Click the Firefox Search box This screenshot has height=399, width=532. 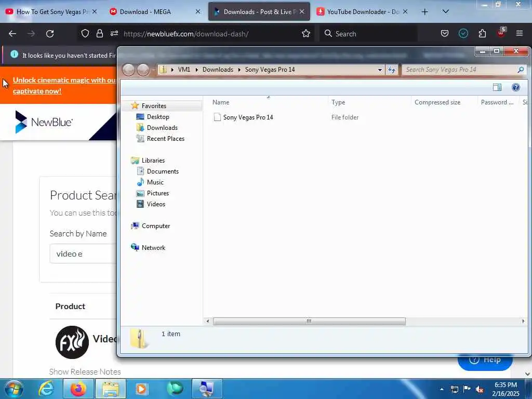(368, 34)
